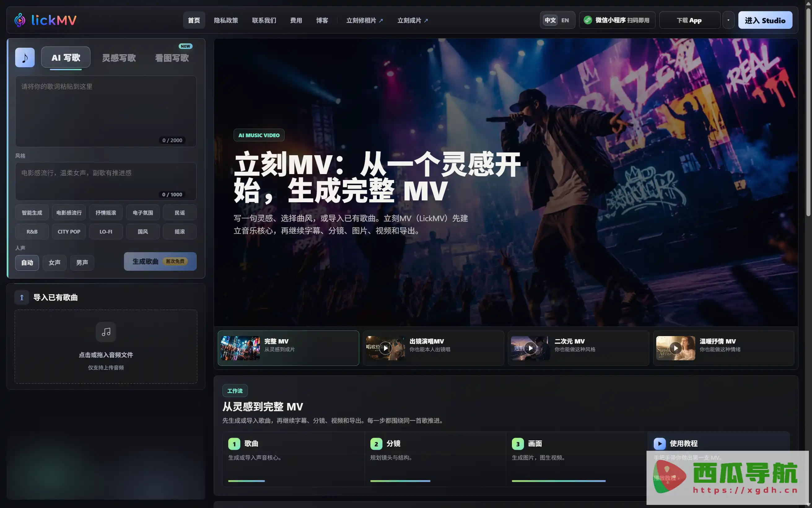Expand the dropdown arrow next to 下载 App
The image size is (812, 508).
tap(728, 20)
